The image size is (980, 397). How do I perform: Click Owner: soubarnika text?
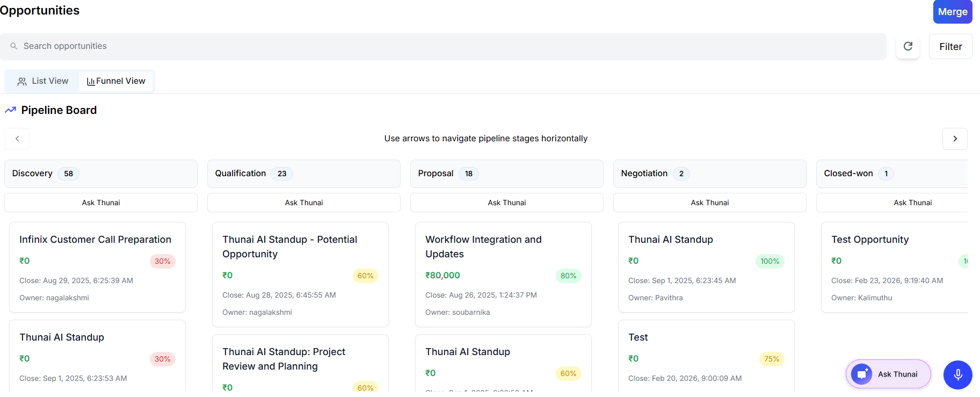pyautogui.click(x=458, y=312)
